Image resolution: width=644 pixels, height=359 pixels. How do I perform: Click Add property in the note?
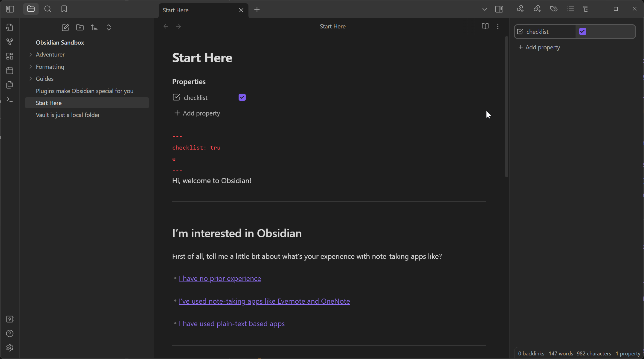[x=197, y=113]
